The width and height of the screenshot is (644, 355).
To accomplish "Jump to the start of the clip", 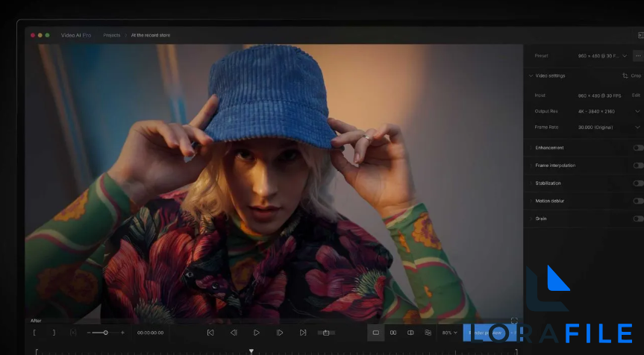I will (x=210, y=333).
